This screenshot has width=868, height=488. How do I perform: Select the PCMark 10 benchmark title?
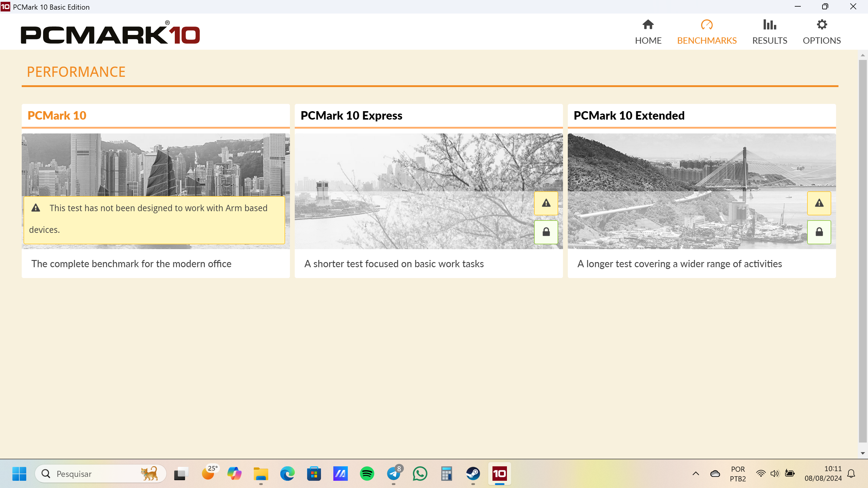coord(57,115)
